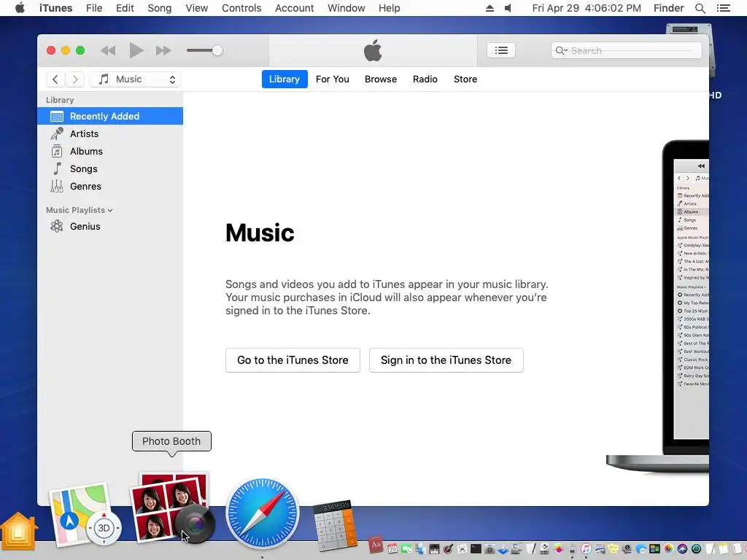This screenshot has height=560, width=747.
Task: Open Time Machine in the dock
Action: point(696,548)
